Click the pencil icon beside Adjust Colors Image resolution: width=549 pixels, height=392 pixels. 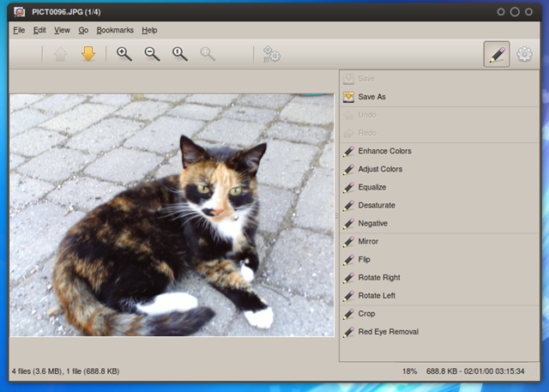pyautogui.click(x=348, y=169)
